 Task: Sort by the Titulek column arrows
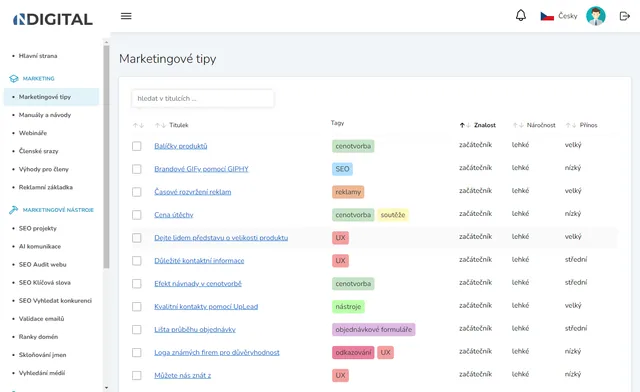[x=160, y=125]
